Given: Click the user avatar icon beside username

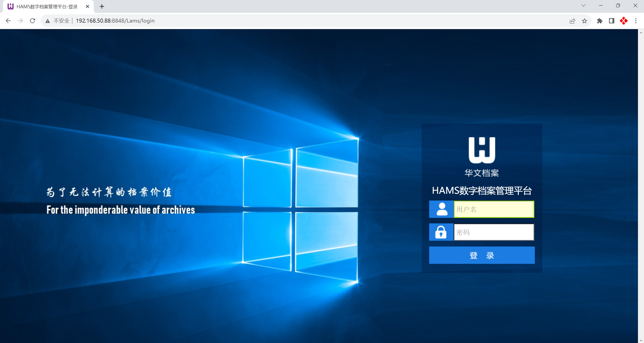Looking at the screenshot, I should (441, 209).
